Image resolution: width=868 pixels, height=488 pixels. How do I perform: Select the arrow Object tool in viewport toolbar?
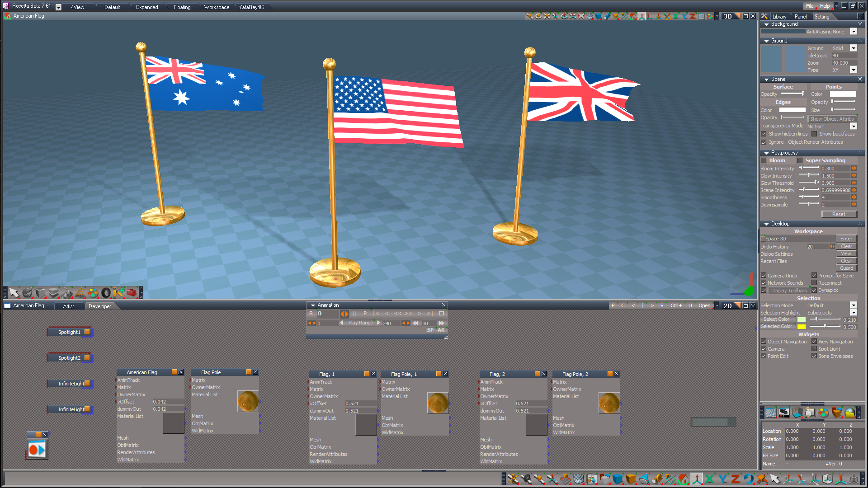point(14,293)
